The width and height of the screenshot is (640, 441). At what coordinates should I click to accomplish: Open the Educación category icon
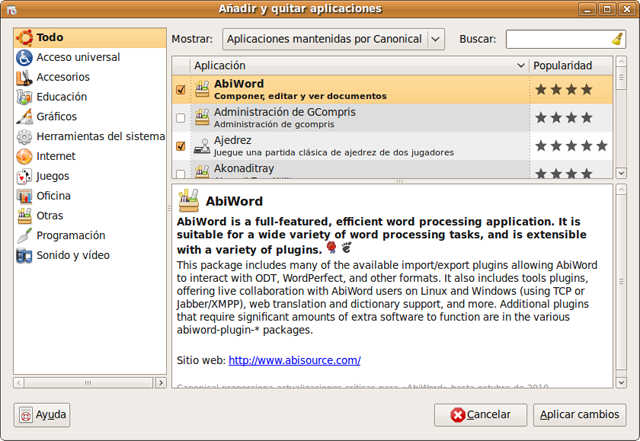pyautogui.click(x=25, y=97)
